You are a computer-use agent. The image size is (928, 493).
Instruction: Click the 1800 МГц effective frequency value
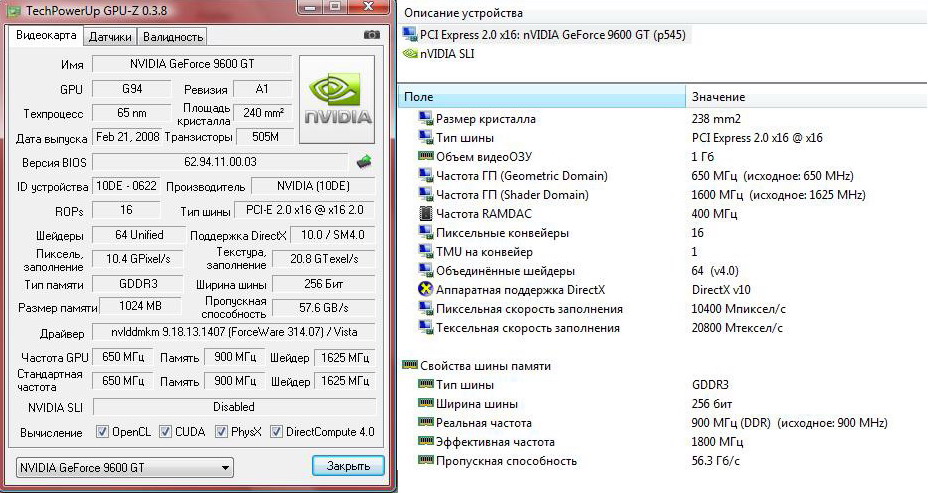(x=717, y=442)
